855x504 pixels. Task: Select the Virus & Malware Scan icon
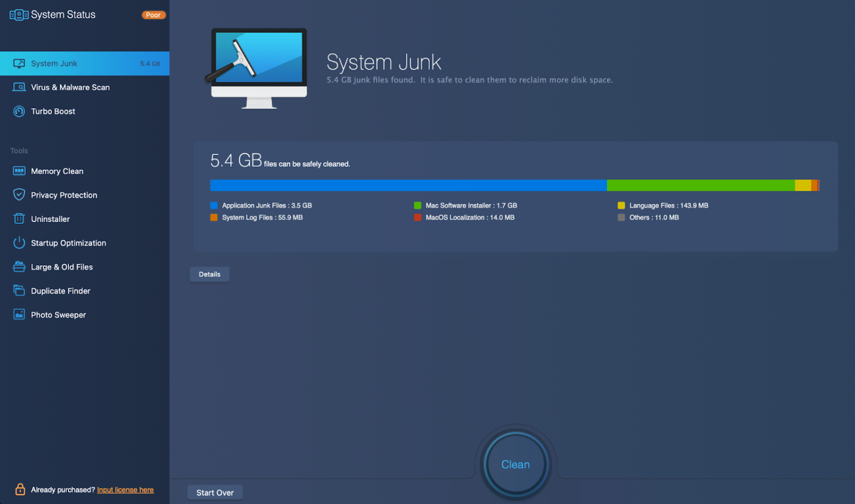pos(19,88)
